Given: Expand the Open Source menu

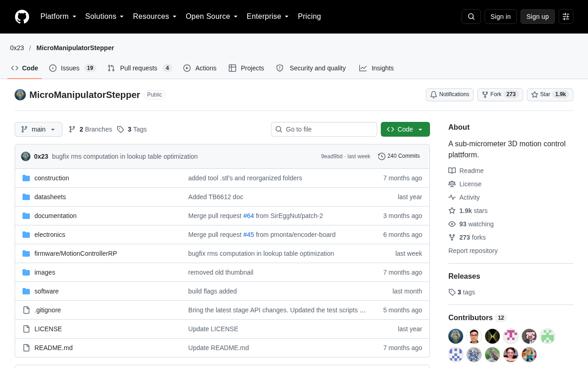Looking at the screenshot, I should tap(212, 17).
